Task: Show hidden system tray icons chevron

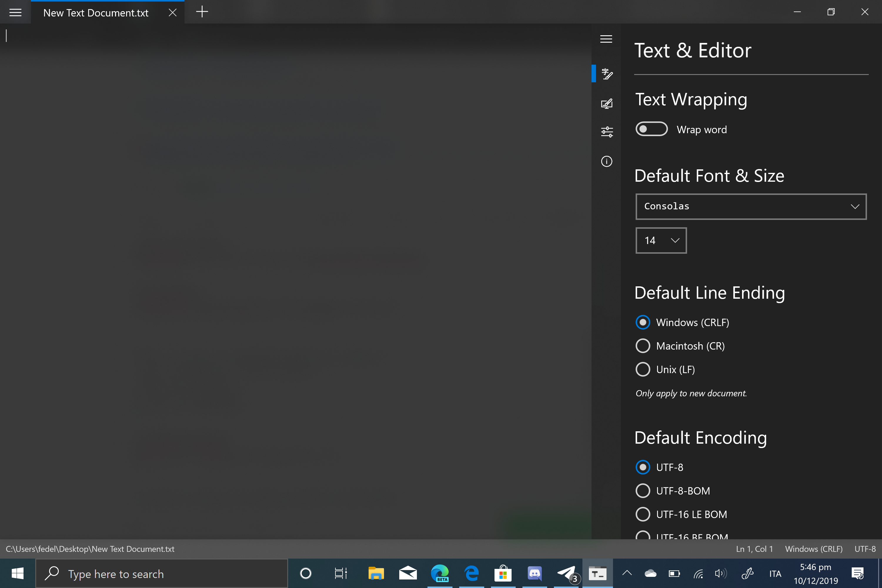Action: tap(627, 573)
